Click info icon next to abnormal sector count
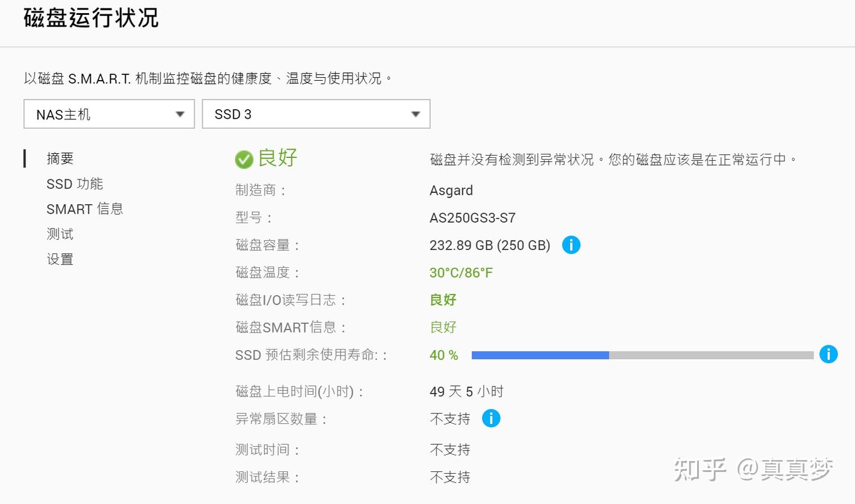 tap(491, 419)
